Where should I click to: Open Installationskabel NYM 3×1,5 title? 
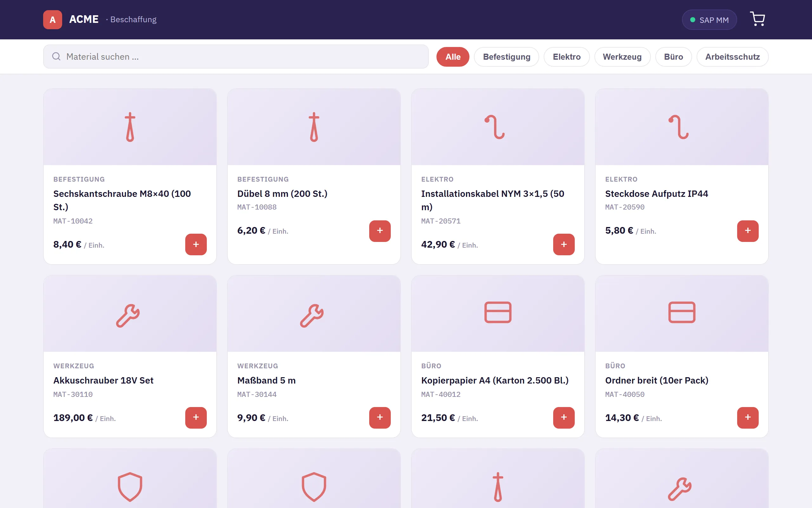(x=493, y=200)
